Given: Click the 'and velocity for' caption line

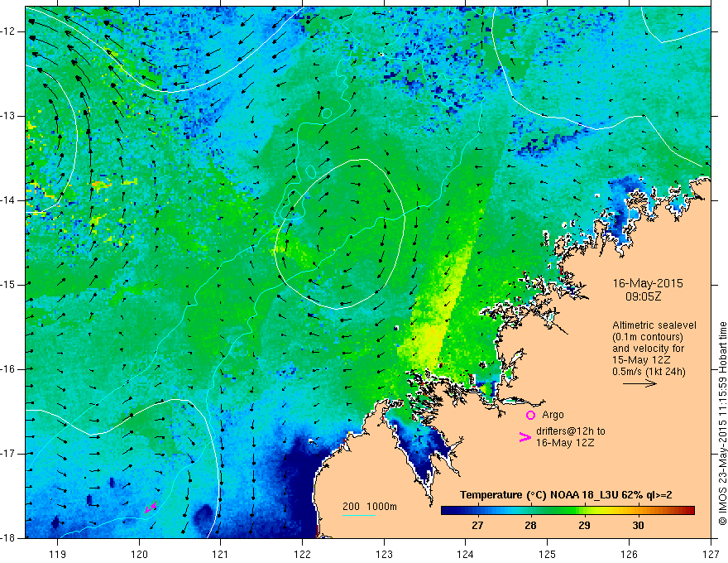Looking at the screenshot, I should tap(648, 349).
